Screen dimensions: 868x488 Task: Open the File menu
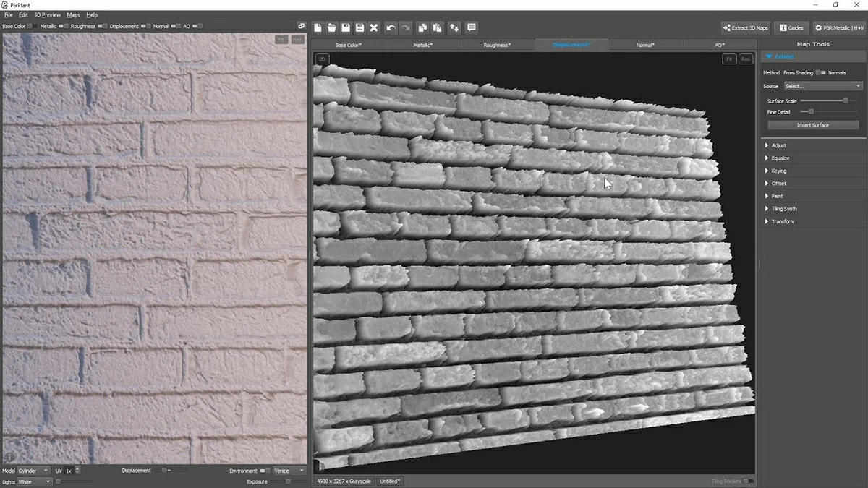[x=8, y=14]
